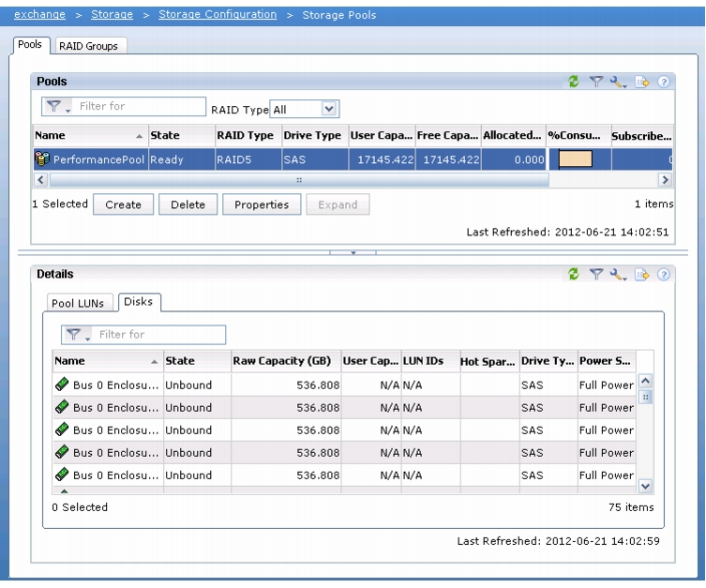Click Power S... column header
Screen dimensions: 706x588
tap(607, 361)
